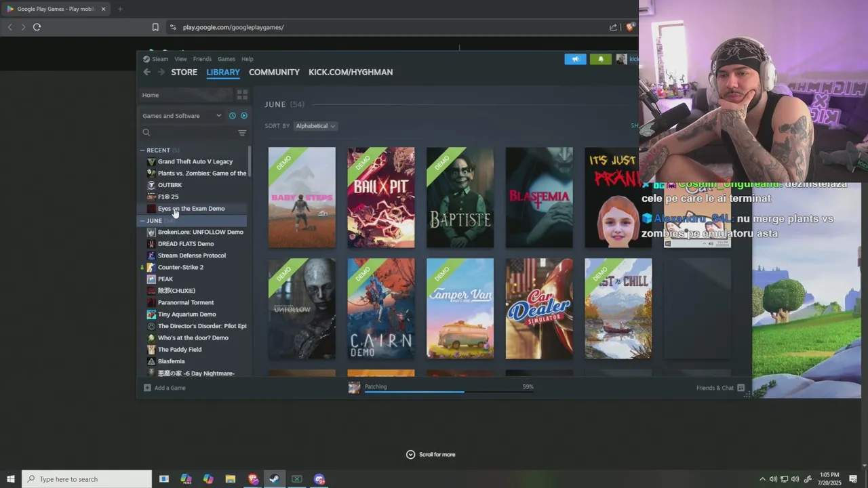Image resolution: width=868 pixels, height=488 pixels.
Task: Open the View menu
Action: 180,59
